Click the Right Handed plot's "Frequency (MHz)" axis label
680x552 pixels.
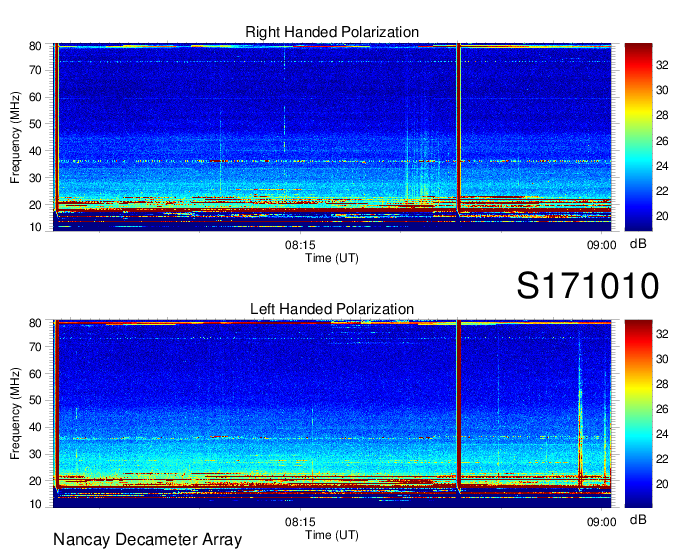click(x=15, y=137)
